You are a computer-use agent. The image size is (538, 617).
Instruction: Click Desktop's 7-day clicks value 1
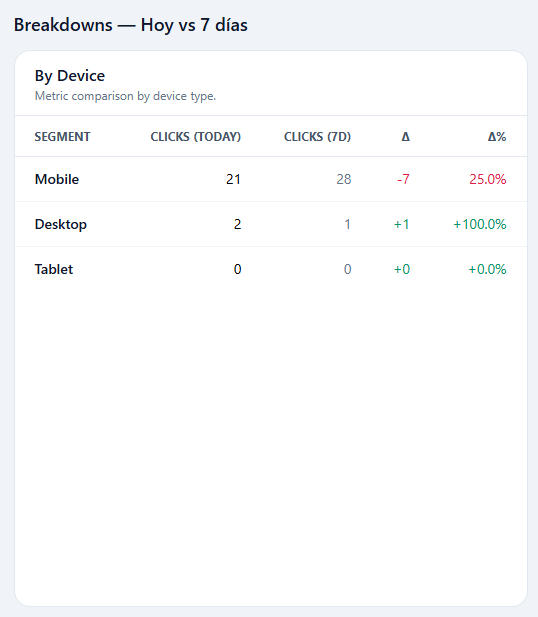(x=347, y=224)
